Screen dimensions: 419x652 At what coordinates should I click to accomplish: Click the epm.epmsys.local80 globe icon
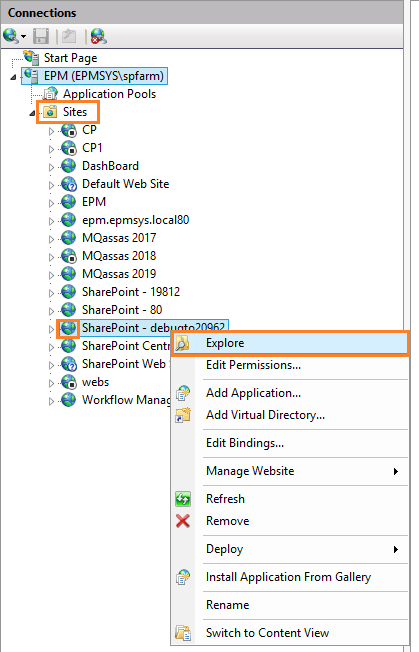coord(69,220)
